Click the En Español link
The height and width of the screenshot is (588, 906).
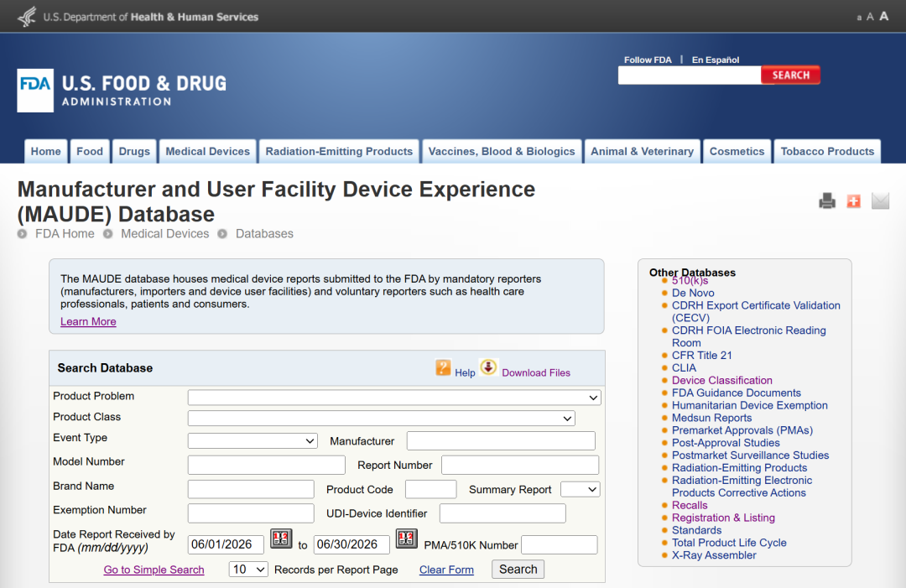click(x=716, y=60)
